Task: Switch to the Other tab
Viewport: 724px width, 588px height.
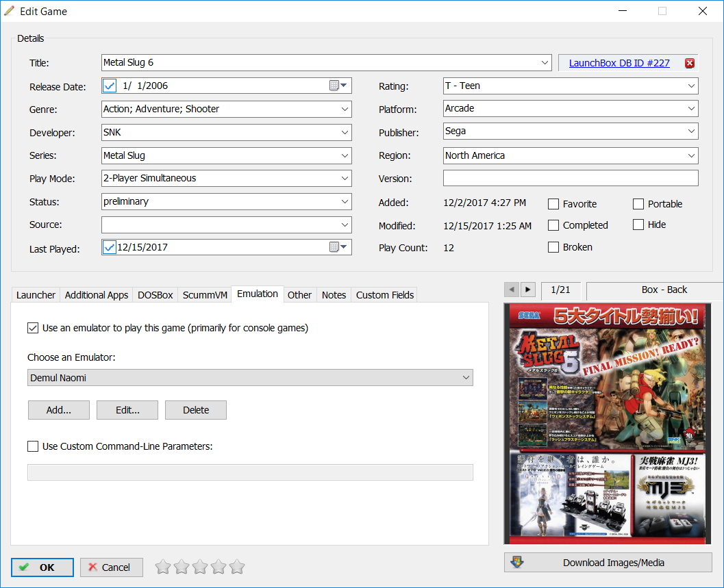Action: pos(299,295)
